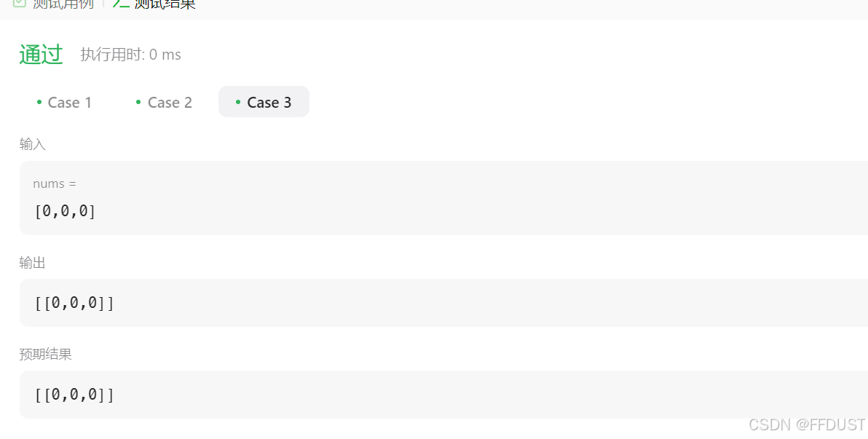The image size is (868, 439).
Task: Click the 预期结果 section label
Action: pos(45,354)
